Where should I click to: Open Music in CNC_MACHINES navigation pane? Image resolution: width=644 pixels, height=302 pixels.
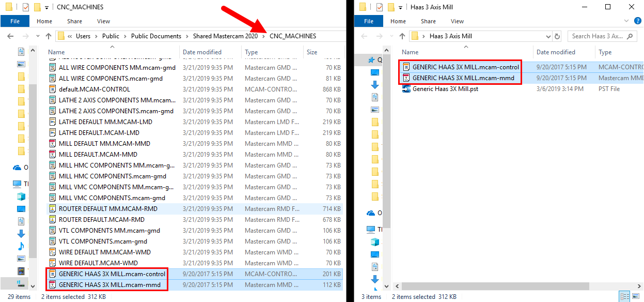click(21, 246)
